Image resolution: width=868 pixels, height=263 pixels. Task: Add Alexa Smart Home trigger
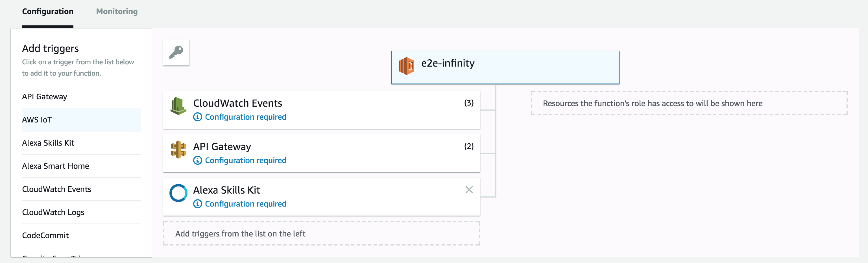[81, 166]
